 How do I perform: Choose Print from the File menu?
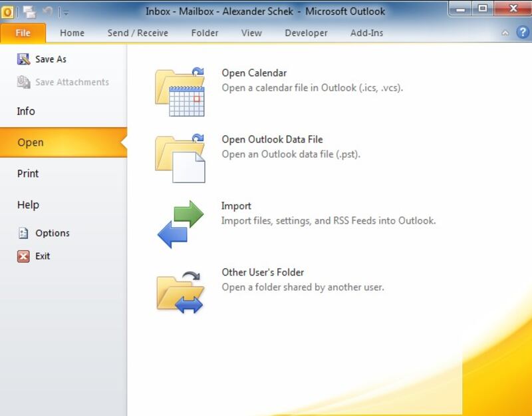coord(28,174)
